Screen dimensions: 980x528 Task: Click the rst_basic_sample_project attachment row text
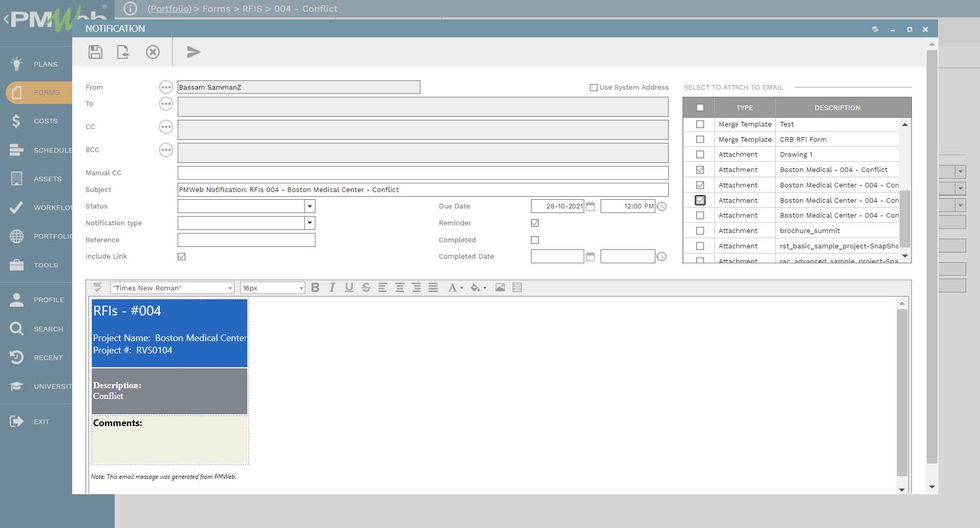click(839, 246)
